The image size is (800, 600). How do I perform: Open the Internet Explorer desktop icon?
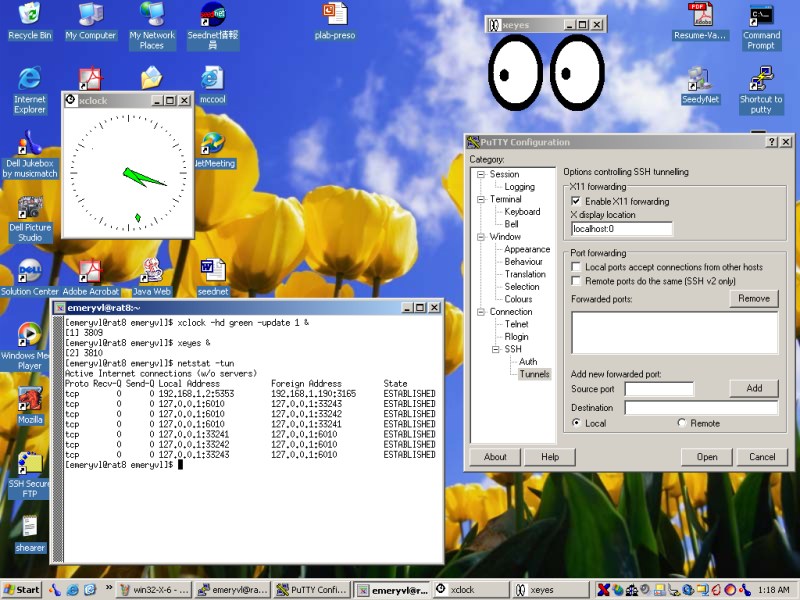(29, 80)
